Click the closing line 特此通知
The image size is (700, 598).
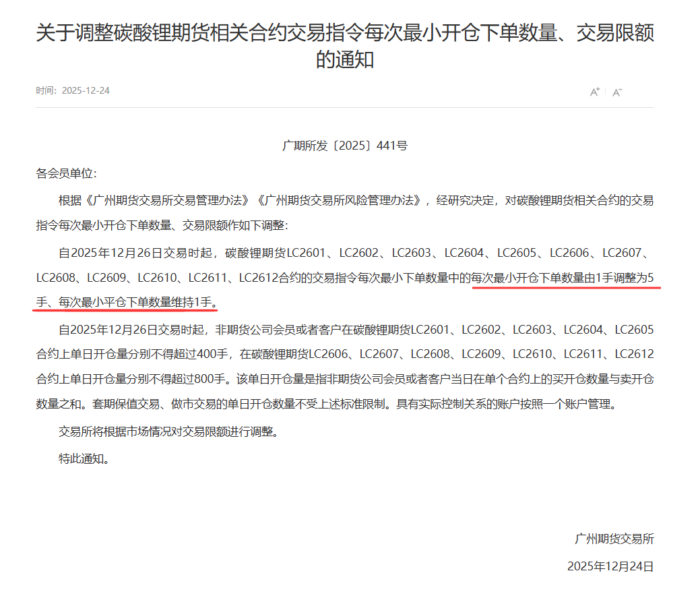click(x=84, y=458)
